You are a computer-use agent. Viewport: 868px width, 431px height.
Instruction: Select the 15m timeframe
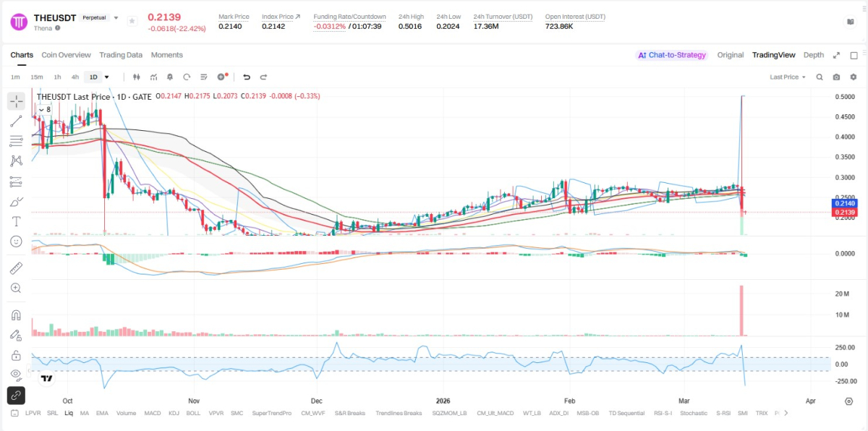tap(36, 77)
